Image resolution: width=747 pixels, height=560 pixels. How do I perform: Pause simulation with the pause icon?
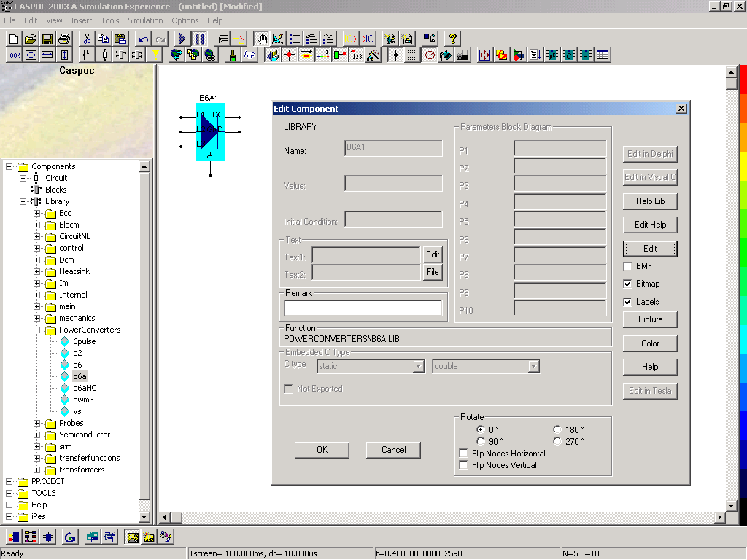(199, 39)
